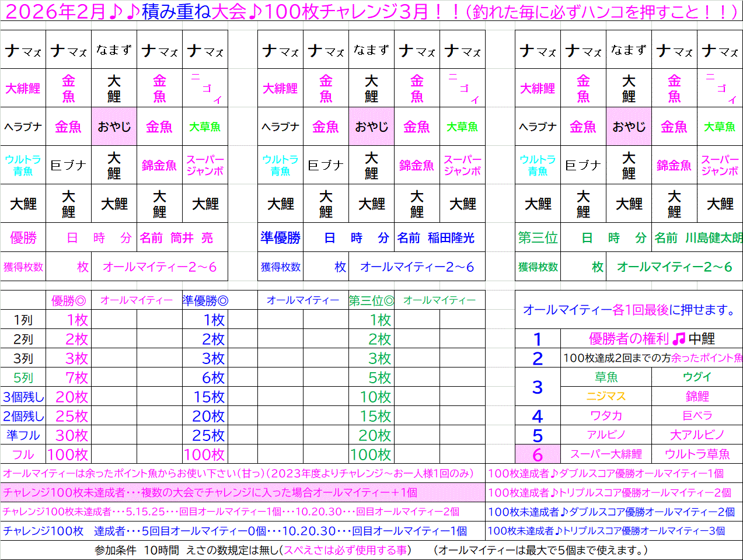
Task: Select the orange ニジマス cell
Action: click(606, 396)
